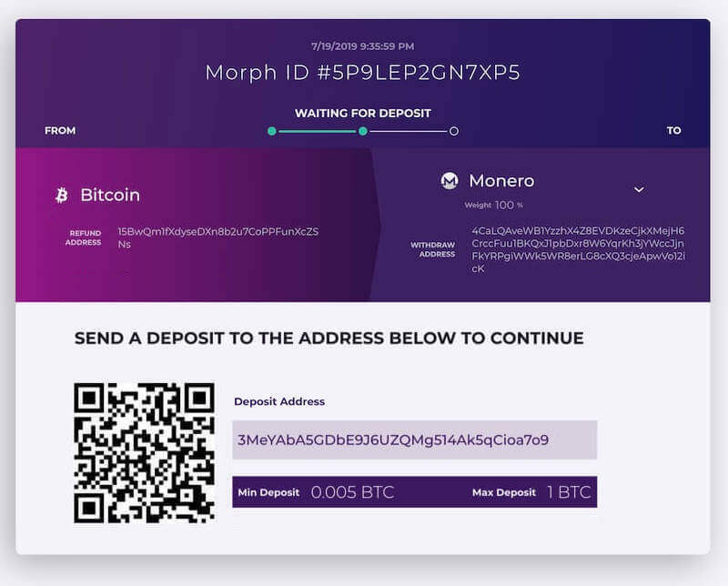This screenshot has height=586, width=728.
Task: Click the Min Deposit 0.005 BTC value
Action: pos(352,492)
